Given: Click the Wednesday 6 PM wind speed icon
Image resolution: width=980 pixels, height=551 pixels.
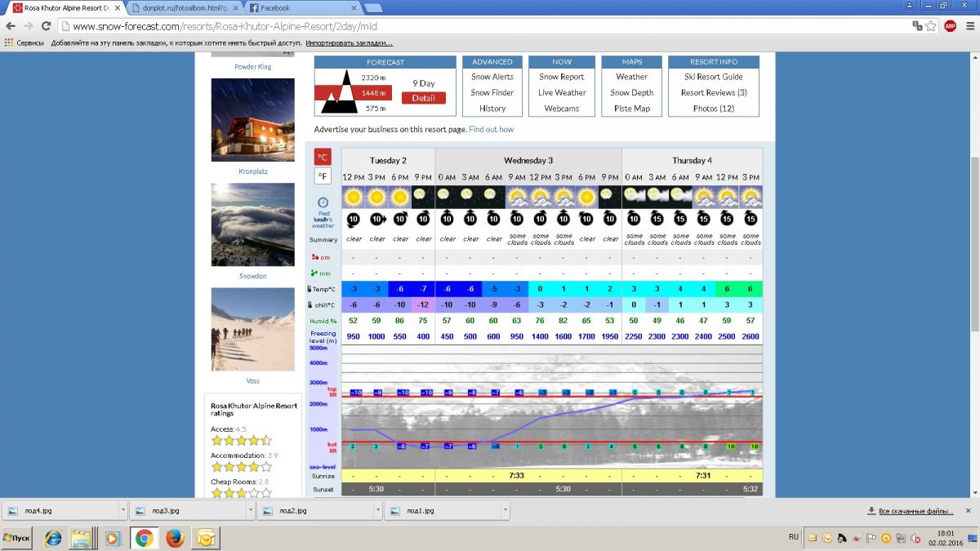Looking at the screenshot, I should [x=586, y=219].
